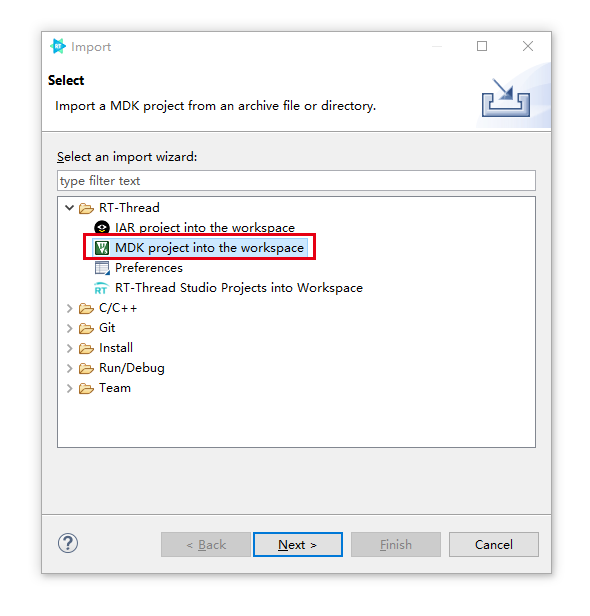This screenshot has width=590, height=616.
Task: Click the RT-Thread Studio Projects icon
Action: [x=101, y=288]
